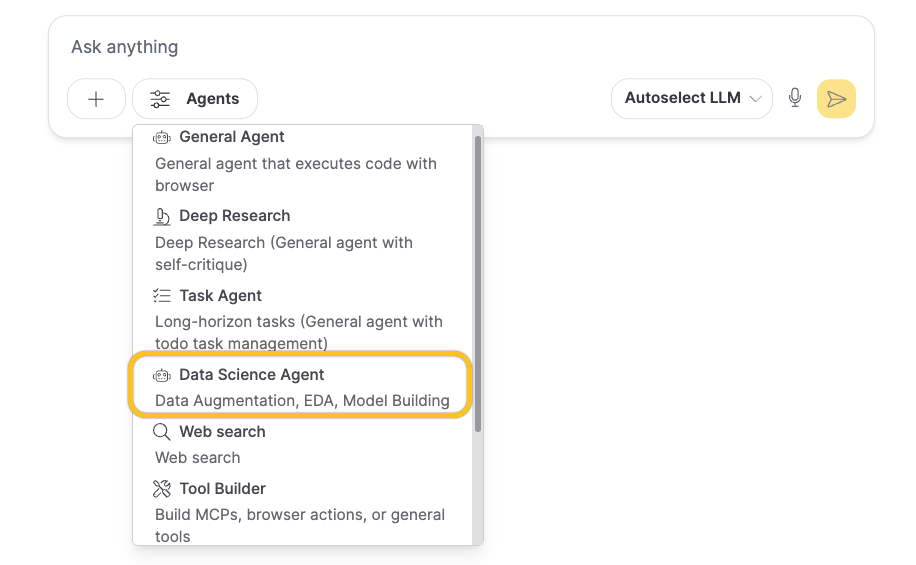The image size is (916, 565).
Task: Click the Autoselect LLM chevron arrow
Action: pyautogui.click(x=755, y=99)
